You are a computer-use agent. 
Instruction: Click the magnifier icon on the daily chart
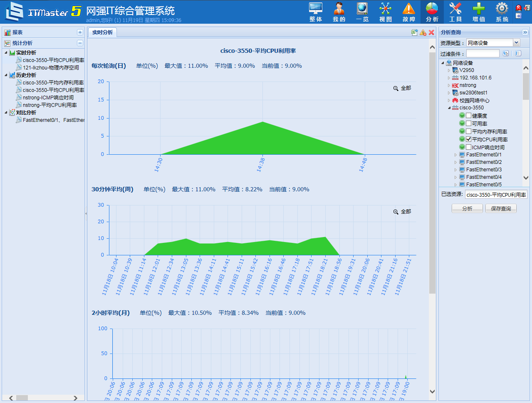pyautogui.click(x=396, y=88)
